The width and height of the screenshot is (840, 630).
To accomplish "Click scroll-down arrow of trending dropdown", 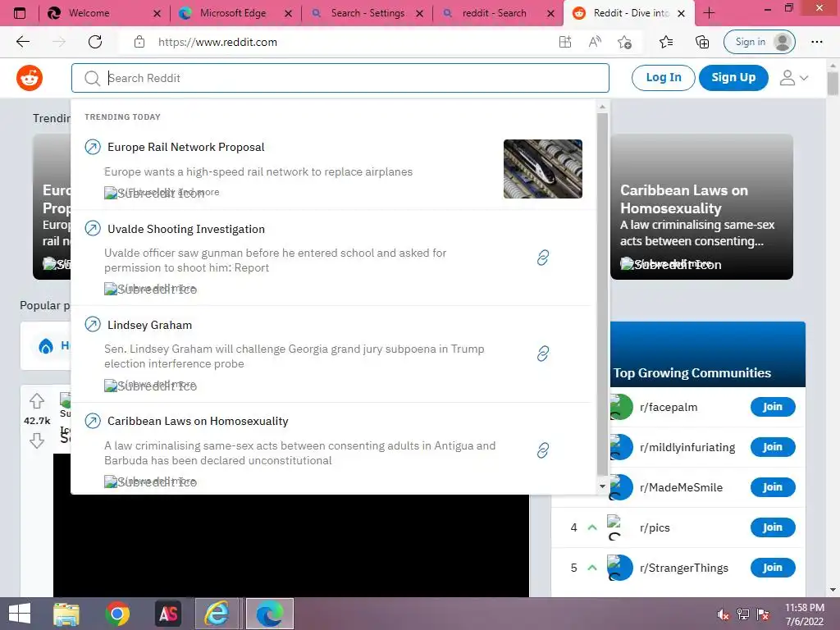I will (603, 486).
